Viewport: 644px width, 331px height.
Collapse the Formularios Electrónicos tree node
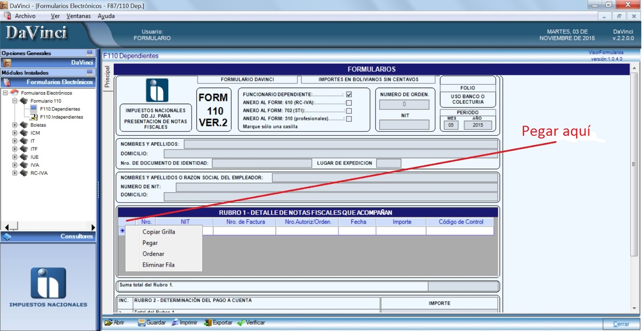[5, 93]
